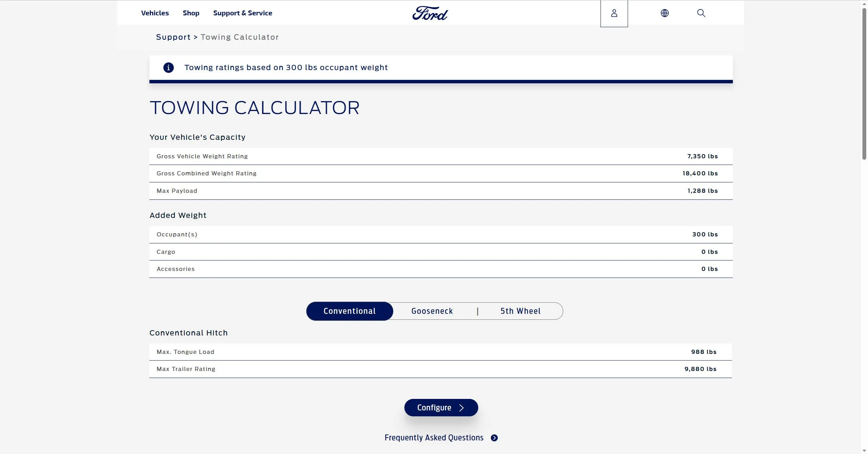Screen dimensions: 868x454
Task: Switch to the Gooseneck hitch tab
Action: [432, 311]
